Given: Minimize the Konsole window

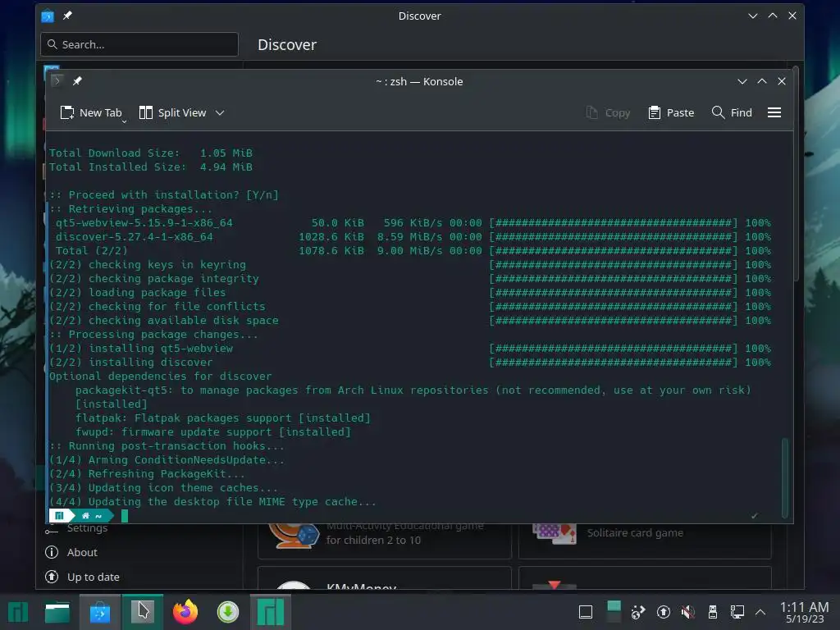Looking at the screenshot, I should pos(742,81).
